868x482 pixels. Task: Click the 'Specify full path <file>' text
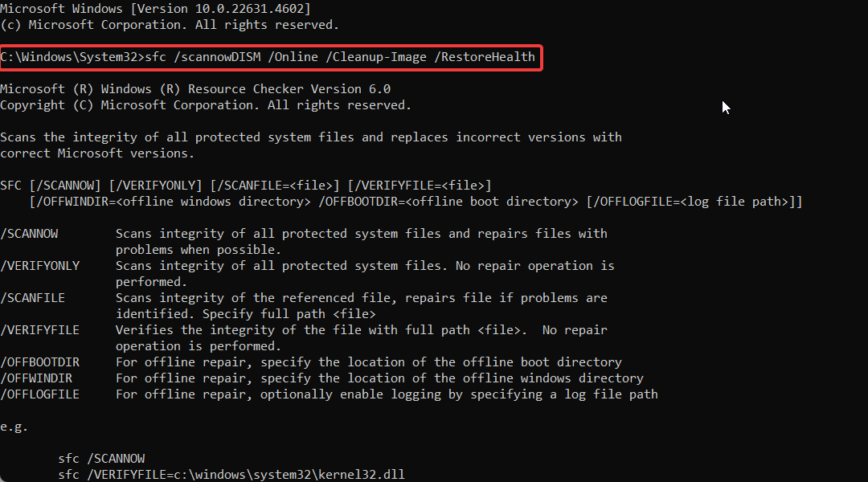[289, 314]
